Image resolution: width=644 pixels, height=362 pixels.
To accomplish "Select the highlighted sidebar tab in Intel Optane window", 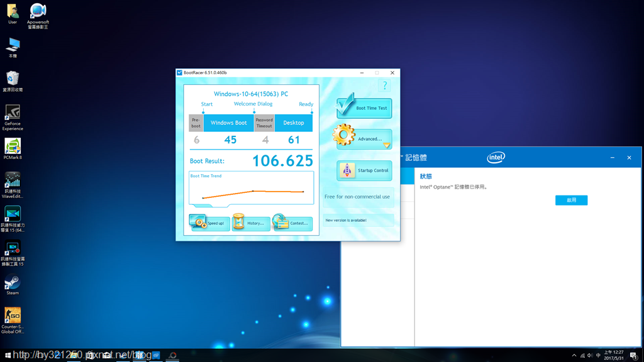I will (x=407, y=176).
